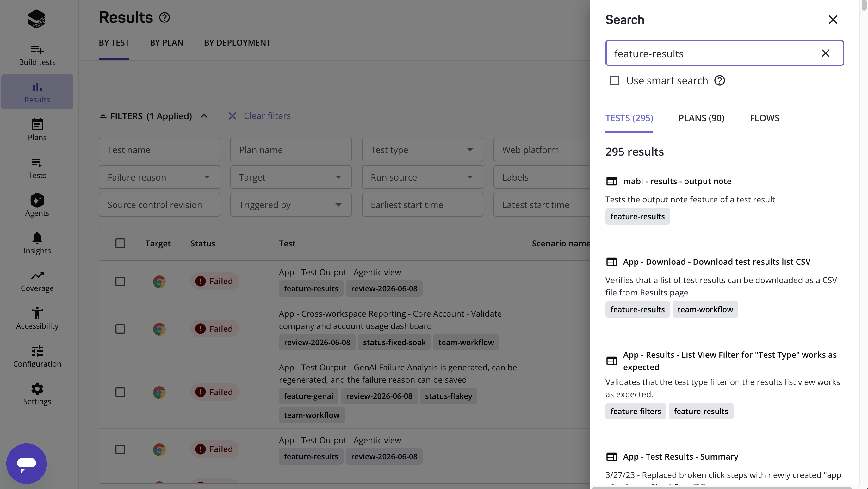This screenshot has width=868, height=489.
Task: Open the Run source dropdown
Action: pyautogui.click(x=422, y=177)
